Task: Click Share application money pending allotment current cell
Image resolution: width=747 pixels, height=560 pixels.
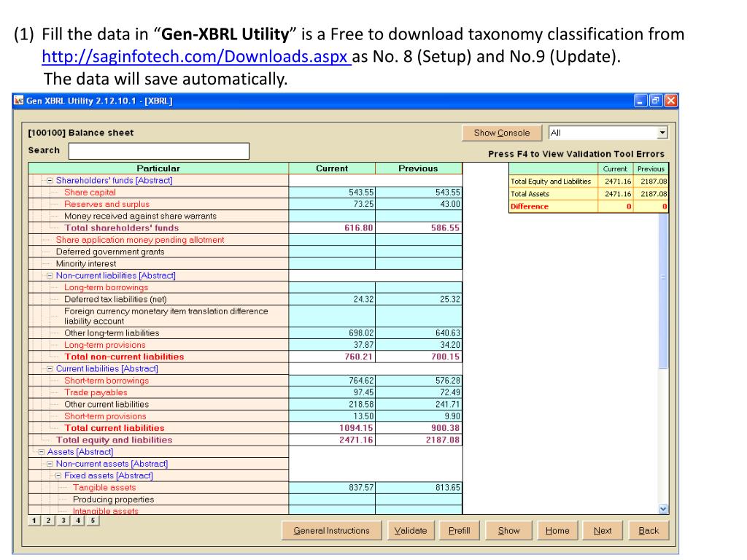Action: pyautogui.click(x=332, y=240)
